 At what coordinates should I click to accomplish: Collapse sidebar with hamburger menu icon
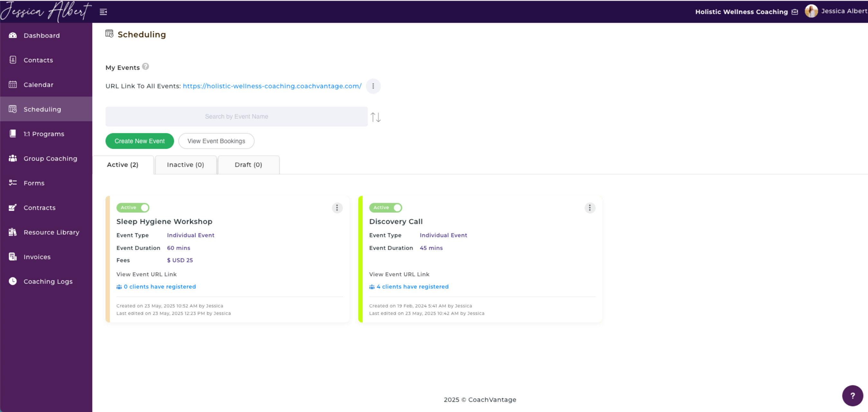coord(104,12)
